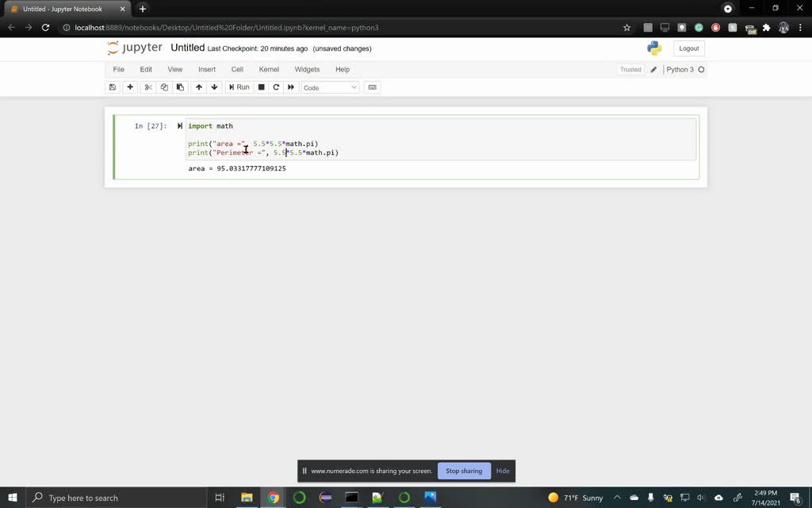Image resolution: width=812 pixels, height=508 pixels.
Task: Click the Logout button
Action: tap(688, 48)
